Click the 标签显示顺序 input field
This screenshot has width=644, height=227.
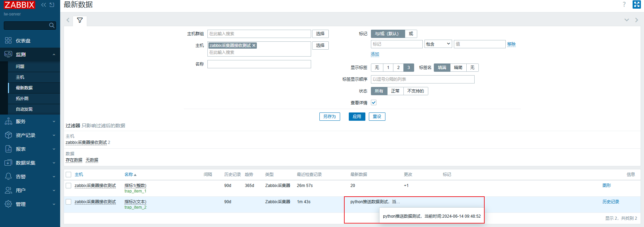click(423, 79)
